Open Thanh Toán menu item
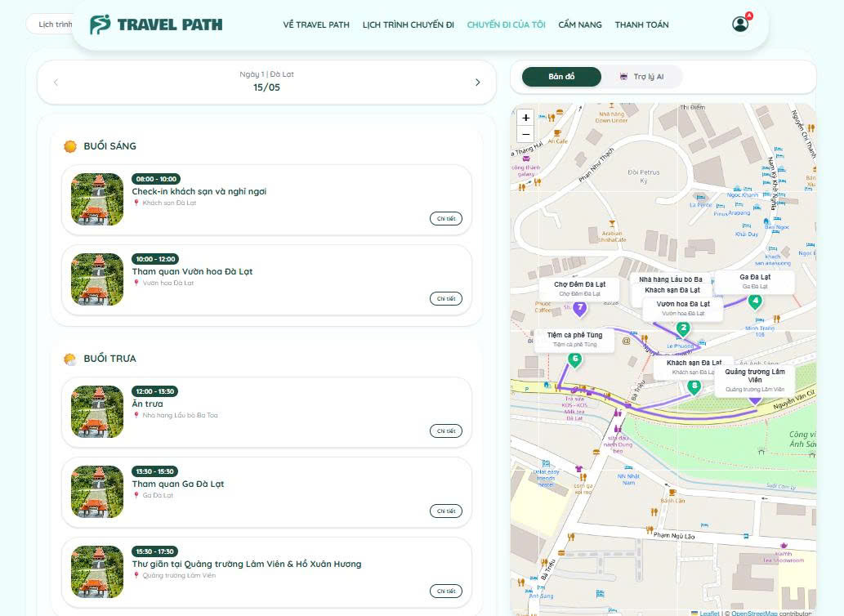 [641, 25]
